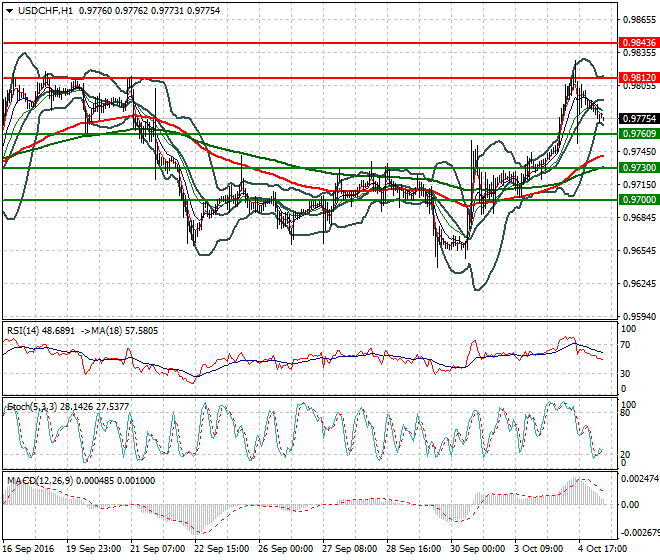Select the green 0.97000 support level label
The height and width of the screenshot is (560, 660).
coord(639,200)
